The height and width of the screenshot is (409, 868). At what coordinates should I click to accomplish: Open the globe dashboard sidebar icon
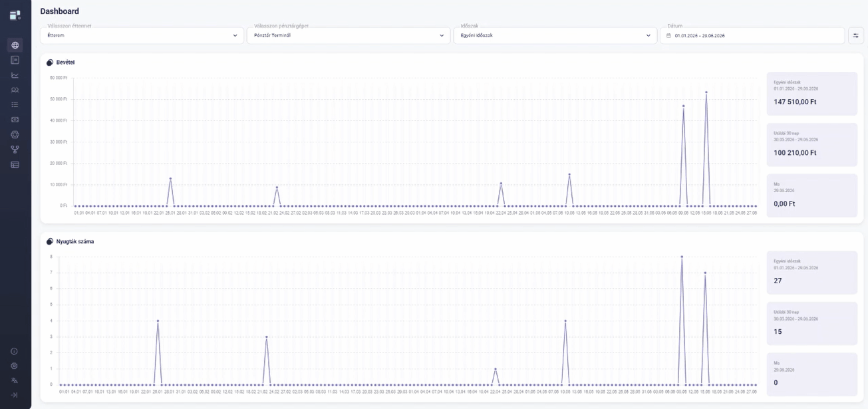[15, 45]
